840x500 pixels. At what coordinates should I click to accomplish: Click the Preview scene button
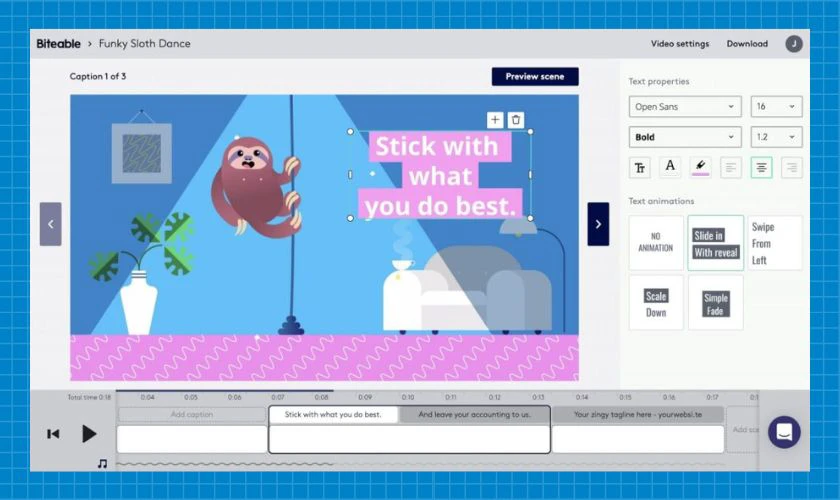[x=535, y=77]
